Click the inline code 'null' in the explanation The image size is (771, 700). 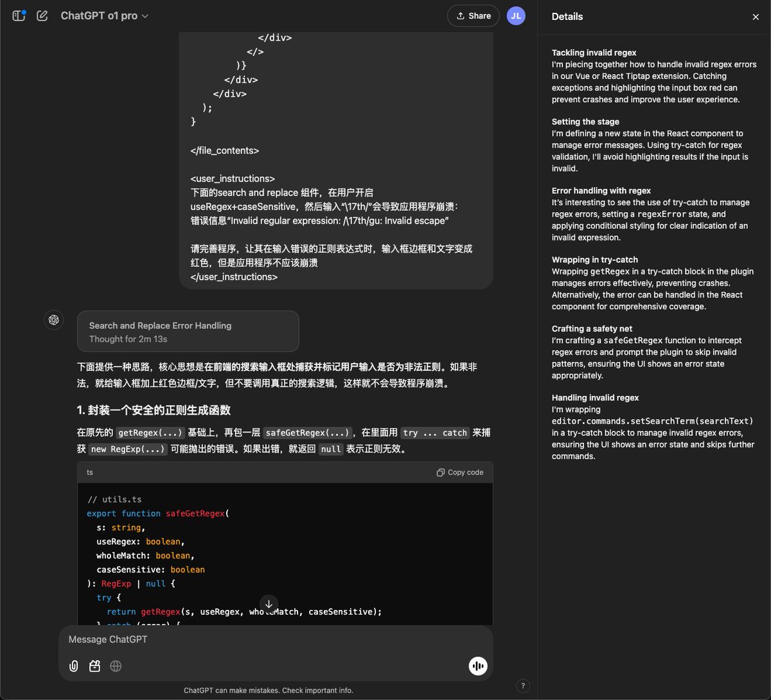click(331, 449)
